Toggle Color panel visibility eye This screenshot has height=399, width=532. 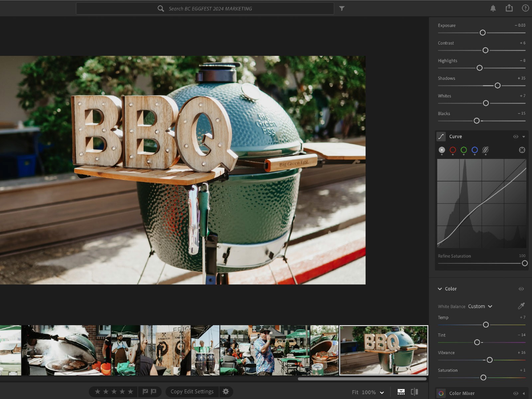(x=521, y=289)
